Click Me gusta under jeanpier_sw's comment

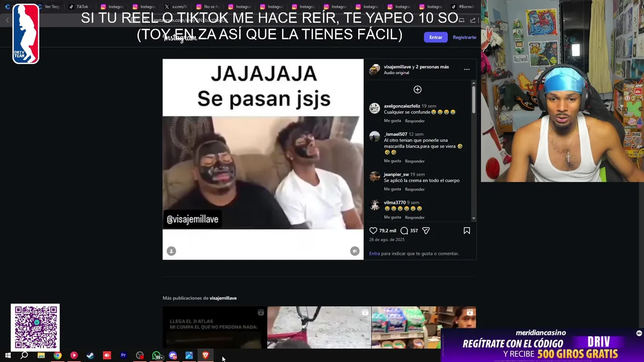click(x=392, y=189)
